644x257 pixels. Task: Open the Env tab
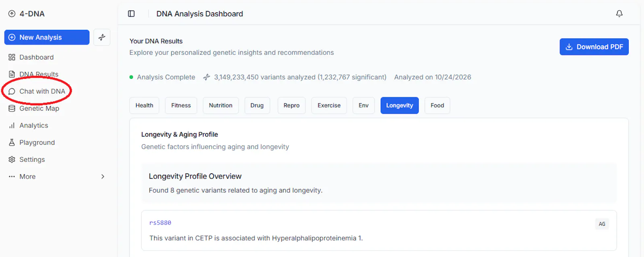click(363, 105)
